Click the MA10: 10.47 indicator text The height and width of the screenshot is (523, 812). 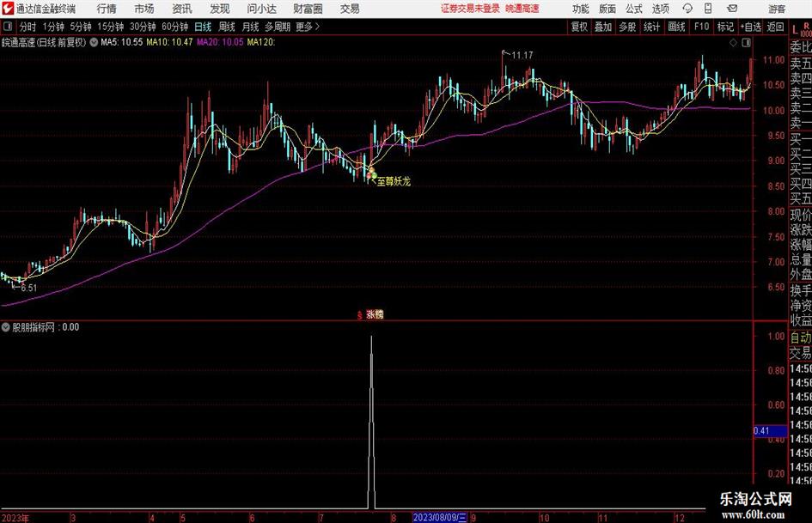[x=169, y=42]
